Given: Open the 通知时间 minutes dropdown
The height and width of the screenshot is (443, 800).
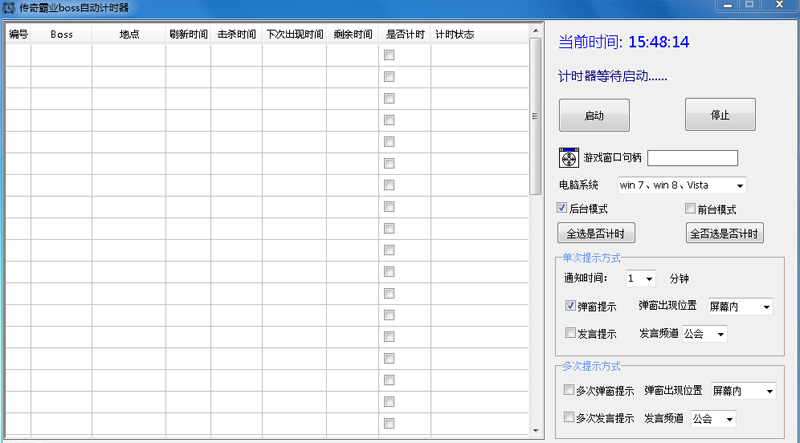Looking at the screenshot, I should [640, 279].
